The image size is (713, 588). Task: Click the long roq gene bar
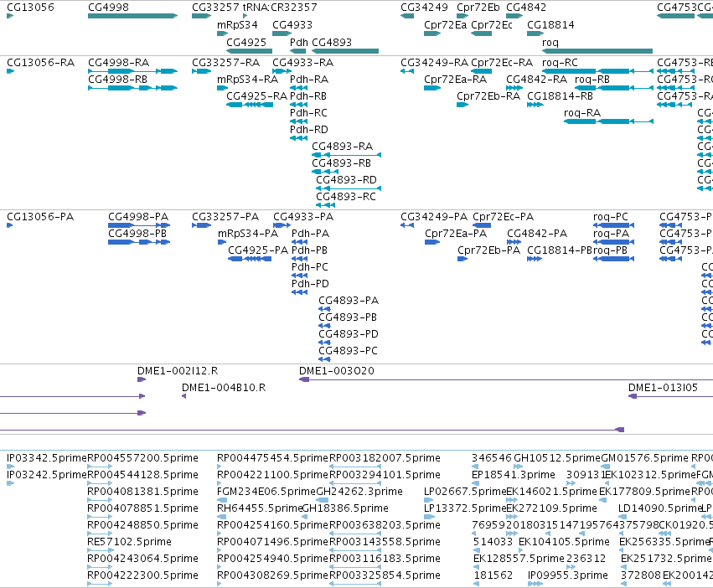coord(597,51)
